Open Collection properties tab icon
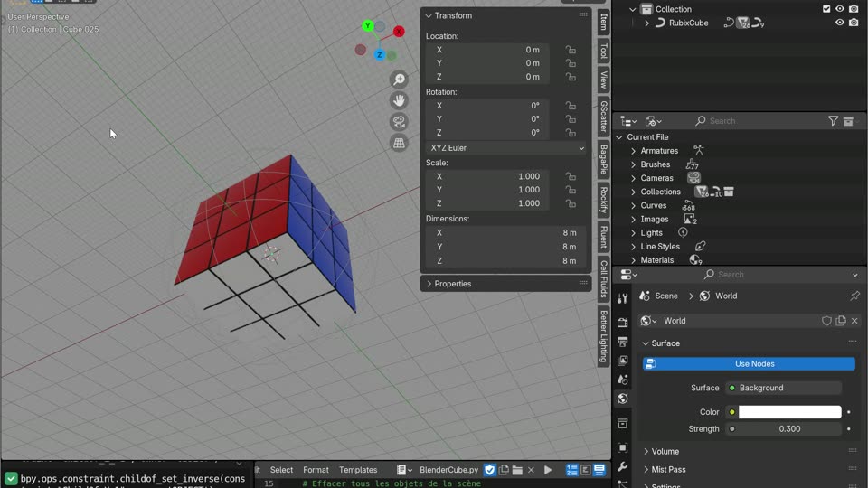 pos(623,423)
